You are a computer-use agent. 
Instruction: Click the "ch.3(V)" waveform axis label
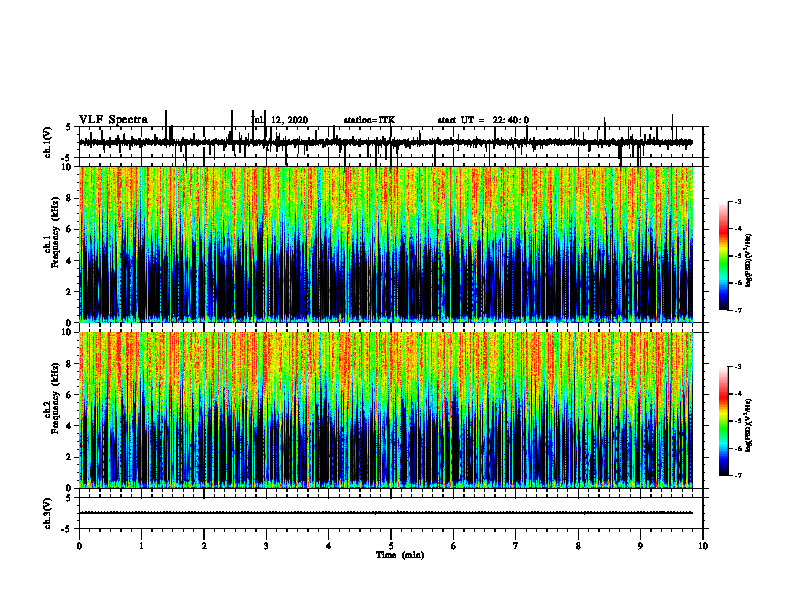47,513
